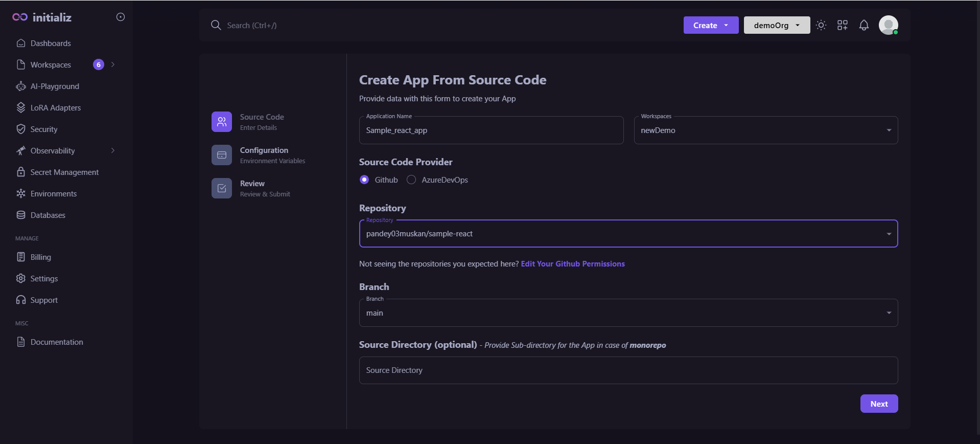Open Workspaces in the sidebar
Screen dimensions: 980x444
(51, 65)
